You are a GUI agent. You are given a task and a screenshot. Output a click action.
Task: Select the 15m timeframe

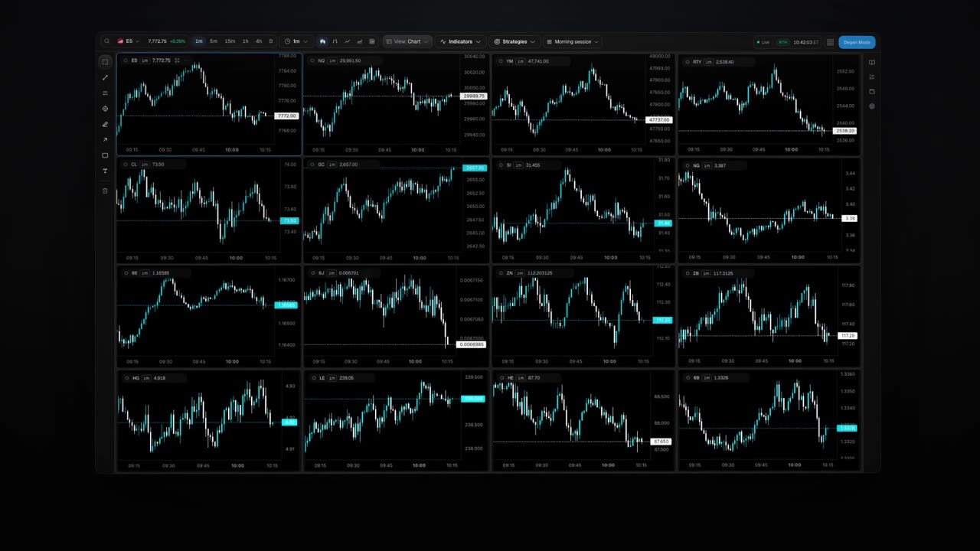pos(230,41)
